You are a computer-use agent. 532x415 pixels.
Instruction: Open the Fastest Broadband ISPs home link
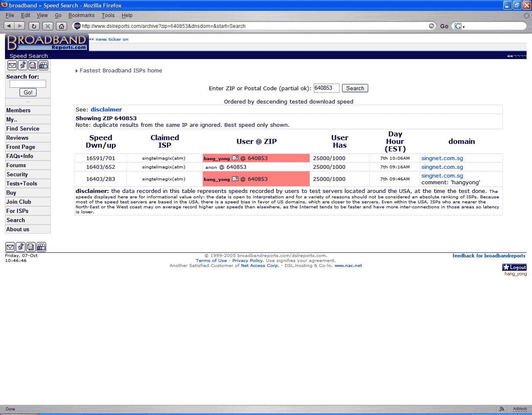point(121,71)
